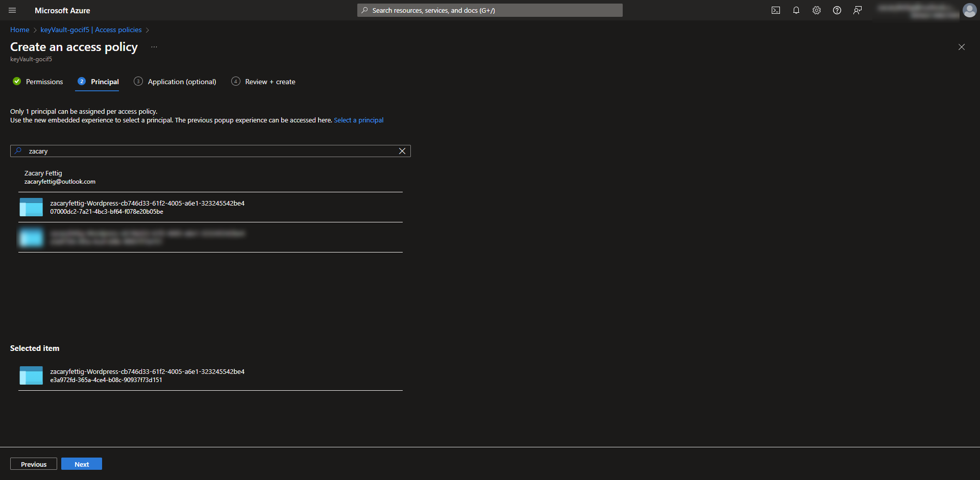The height and width of the screenshot is (480, 980).
Task: Click the selected item with ID e3a972fd
Action: click(x=210, y=375)
